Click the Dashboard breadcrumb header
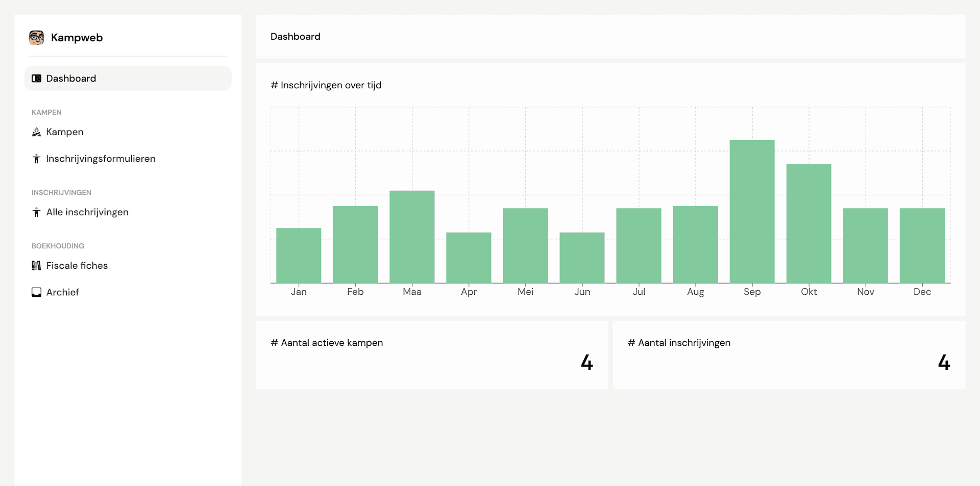This screenshot has height=486, width=980. (295, 36)
